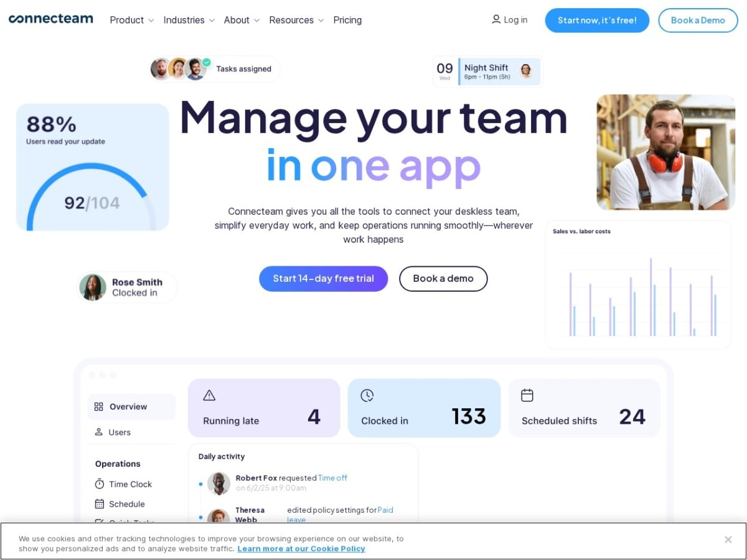
Task: Click the calendar icon on Scheduled shifts card
Action: click(x=527, y=395)
